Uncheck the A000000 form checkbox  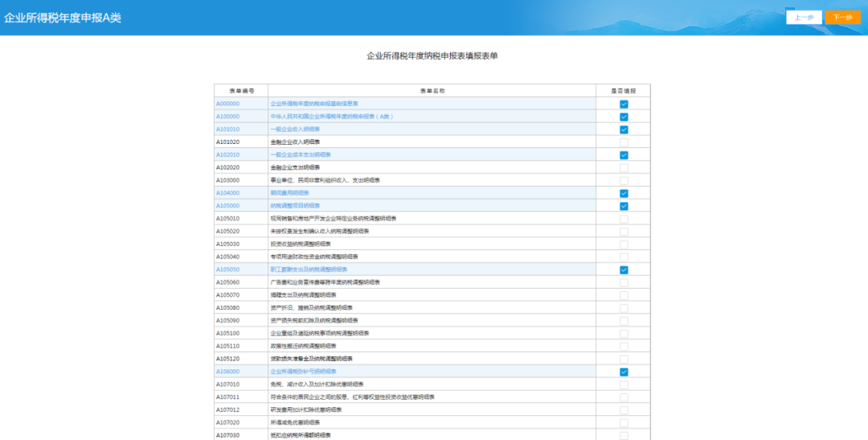(x=624, y=105)
